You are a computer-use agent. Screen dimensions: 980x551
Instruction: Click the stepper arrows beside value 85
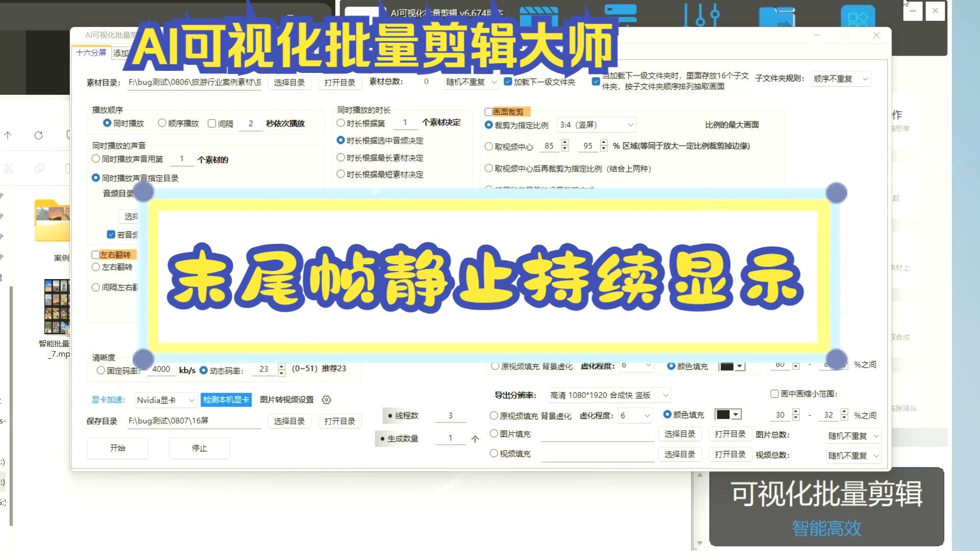pyautogui.click(x=565, y=146)
